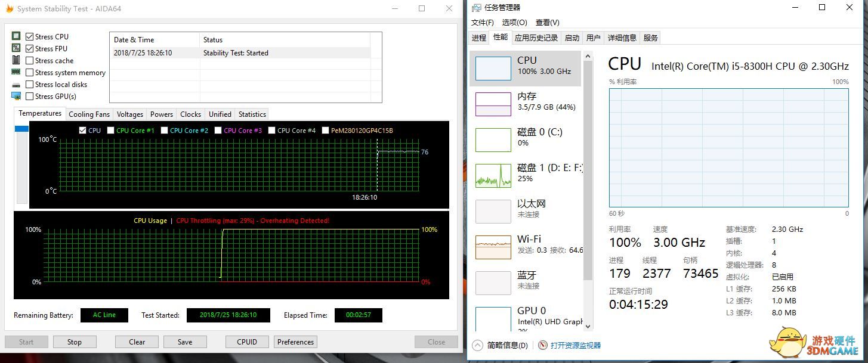Select the 蓝牙 Bluetooth thumbnail
The image size is (868, 363).
tap(493, 283)
